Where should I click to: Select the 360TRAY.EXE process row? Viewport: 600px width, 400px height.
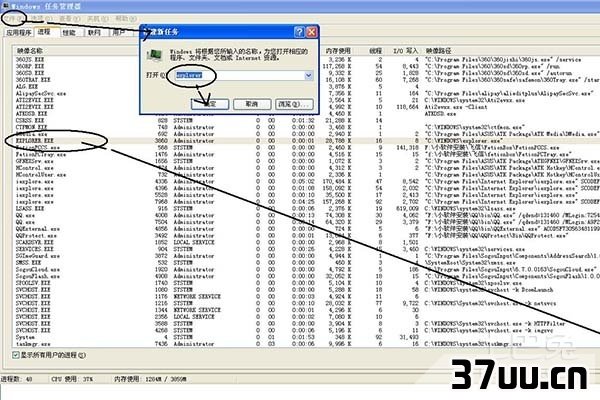coord(33,80)
